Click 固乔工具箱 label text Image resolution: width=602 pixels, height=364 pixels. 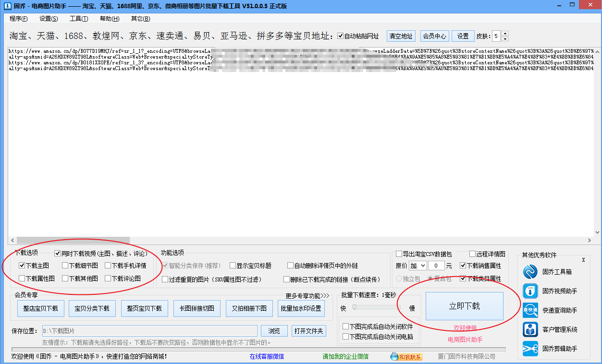(557, 272)
